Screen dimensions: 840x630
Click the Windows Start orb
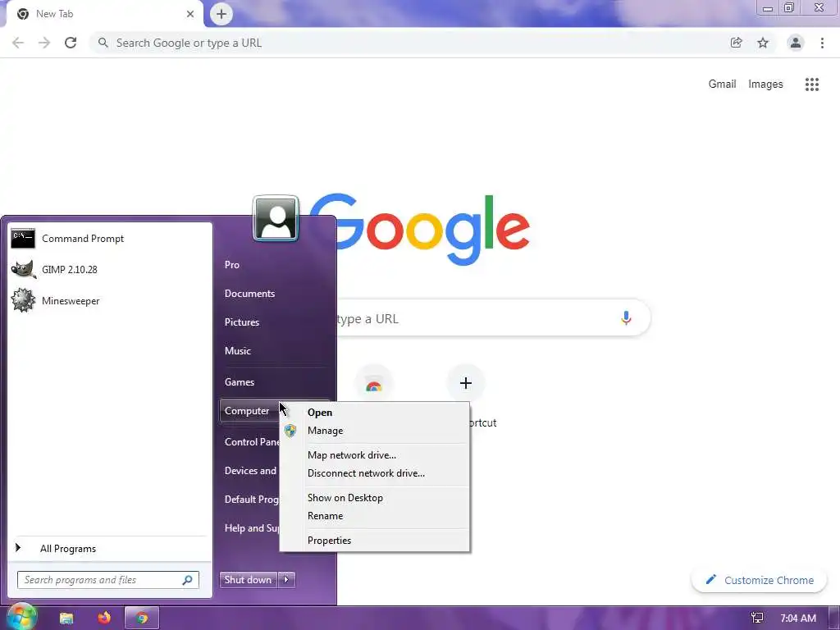[x=21, y=617]
